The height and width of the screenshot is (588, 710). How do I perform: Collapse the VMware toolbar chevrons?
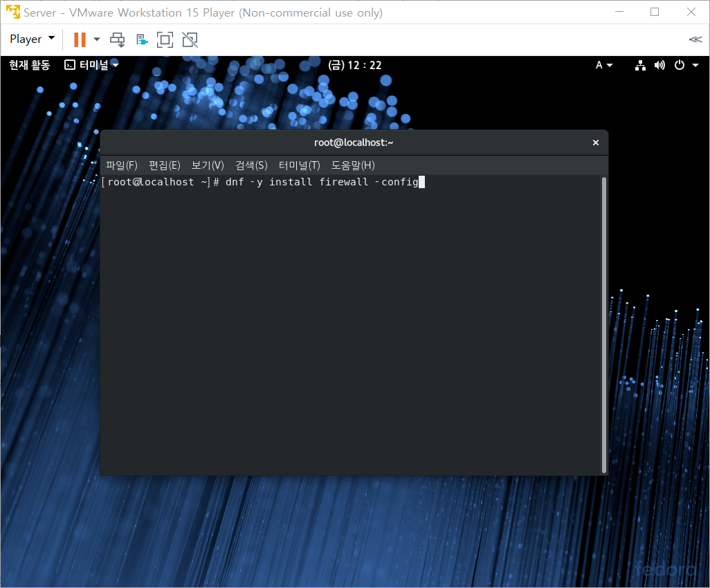(x=695, y=39)
